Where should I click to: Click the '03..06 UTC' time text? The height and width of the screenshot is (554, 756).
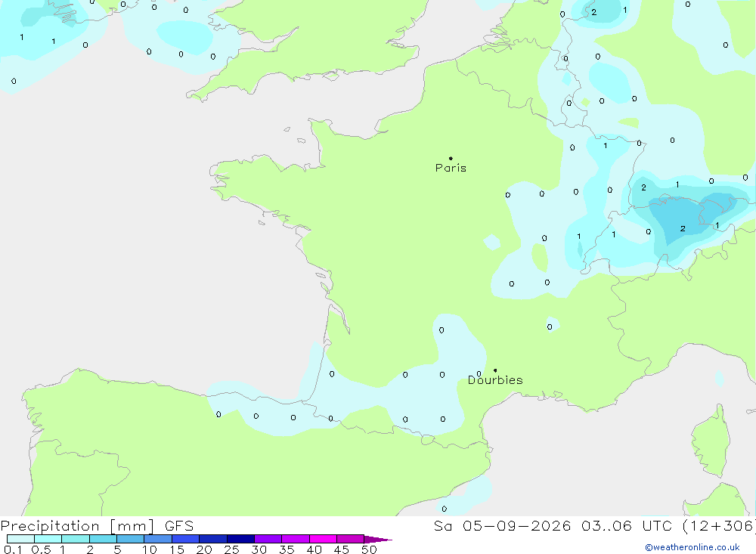coord(626,526)
